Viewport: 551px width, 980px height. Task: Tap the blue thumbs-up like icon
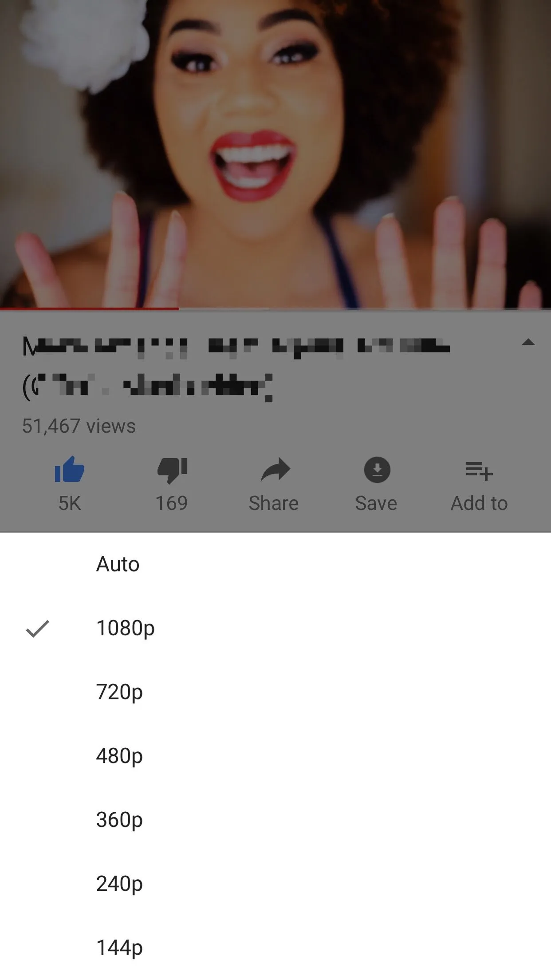pyautogui.click(x=70, y=470)
